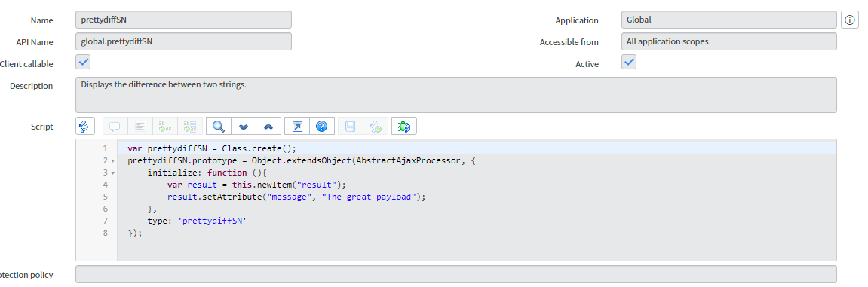Viewport: 868px width, 287px height.
Task: Click the Replace All toolbar icon
Action: [190, 126]
